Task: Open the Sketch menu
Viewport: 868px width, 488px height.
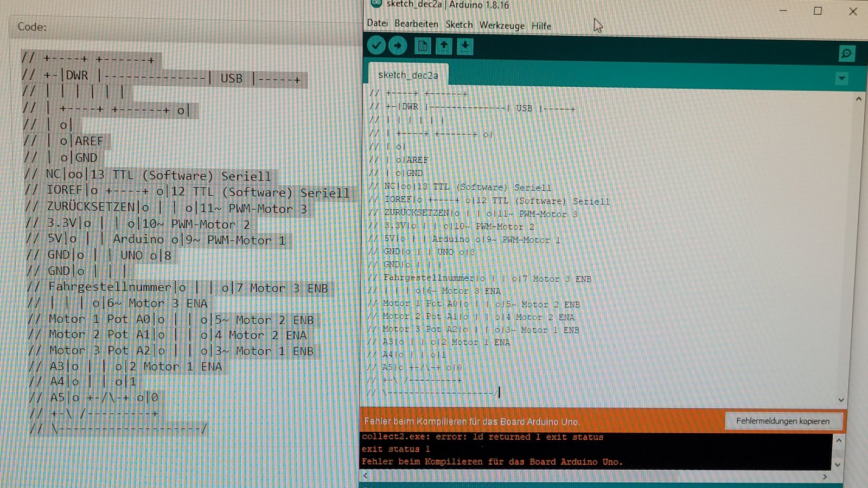Action: (459, 24)
